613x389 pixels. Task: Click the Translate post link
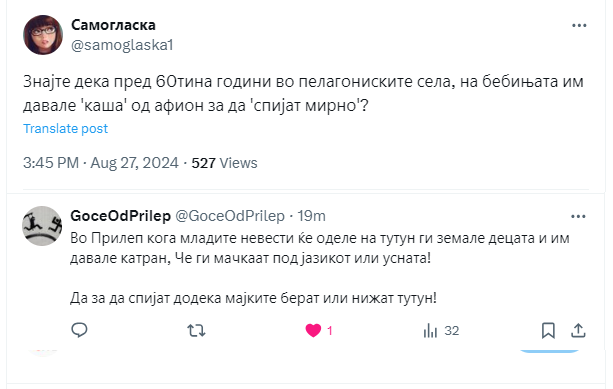(x=65, y=129)
